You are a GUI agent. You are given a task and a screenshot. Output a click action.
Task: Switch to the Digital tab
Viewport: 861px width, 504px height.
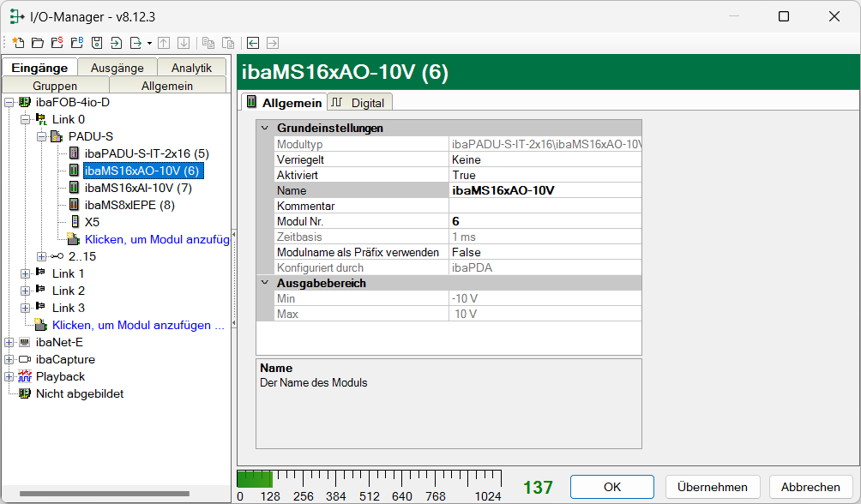point(359,103)
